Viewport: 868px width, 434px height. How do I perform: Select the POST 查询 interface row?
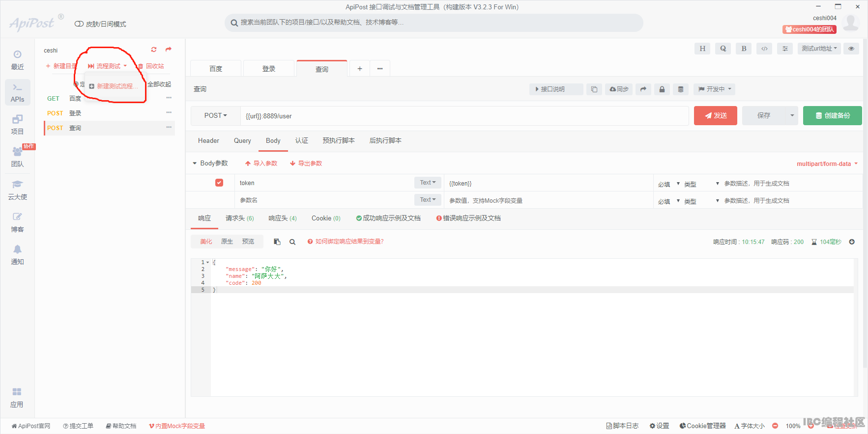pos(109,128)
